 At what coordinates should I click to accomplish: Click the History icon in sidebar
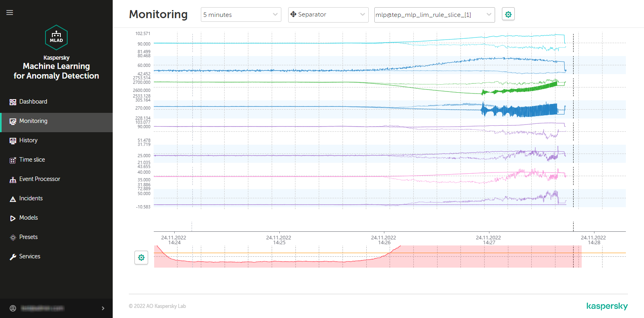pyautogui.click(x=13, y=141)
